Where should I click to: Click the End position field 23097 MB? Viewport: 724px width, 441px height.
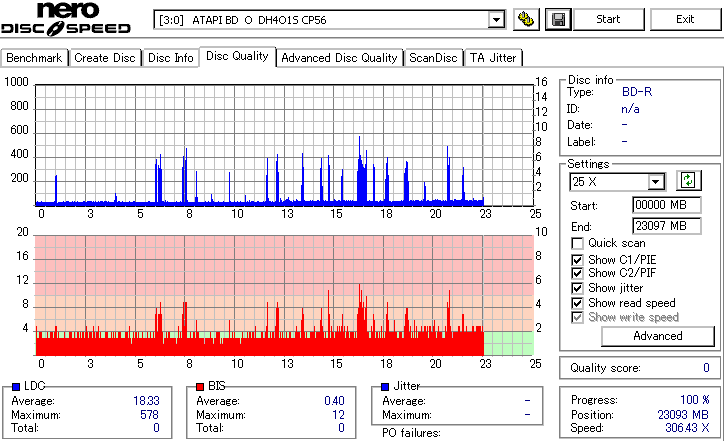tap(666, 226)
